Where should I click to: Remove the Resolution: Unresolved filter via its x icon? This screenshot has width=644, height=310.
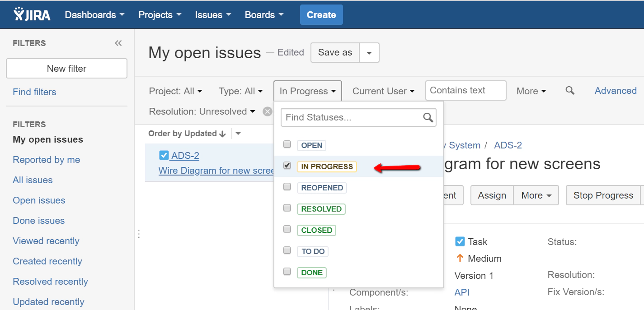click(x=267, y=111)
